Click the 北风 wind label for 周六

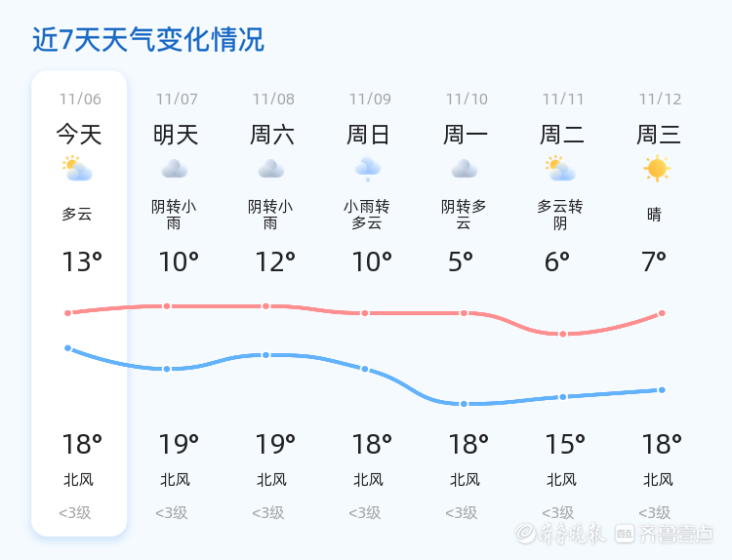pos(272,480)
